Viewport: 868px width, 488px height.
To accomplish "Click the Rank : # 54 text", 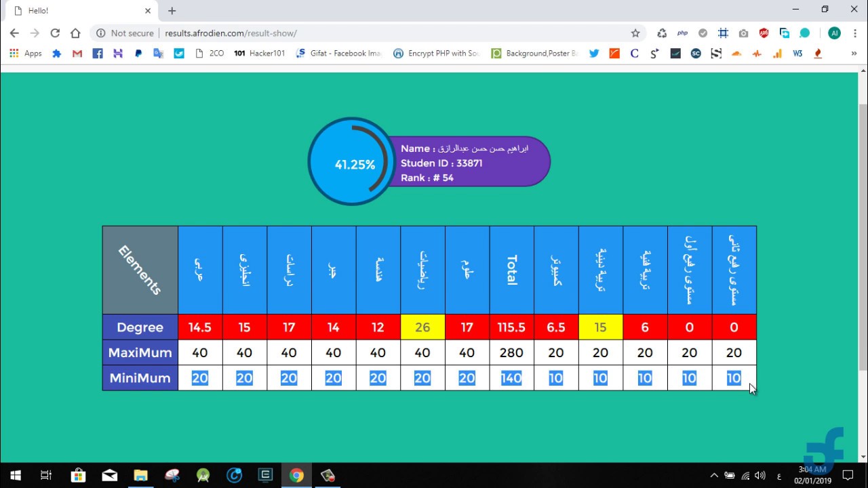I will tap(427, 178).
